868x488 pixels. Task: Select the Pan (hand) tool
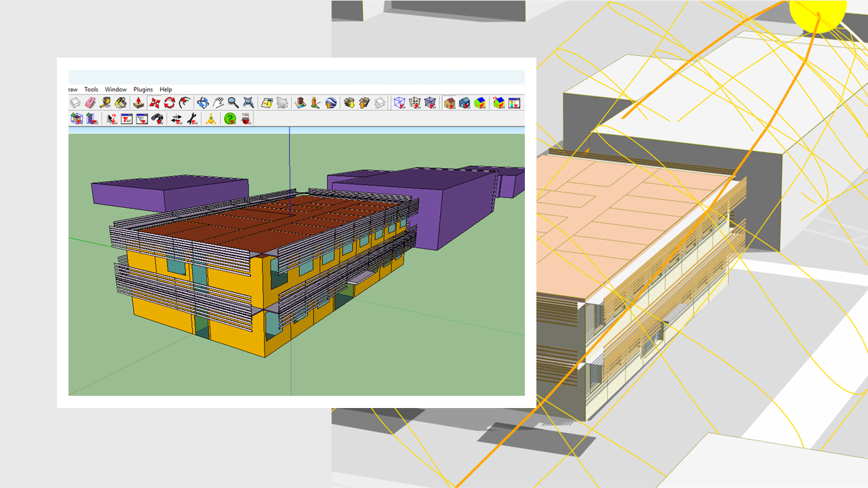[x=219, y=102]
